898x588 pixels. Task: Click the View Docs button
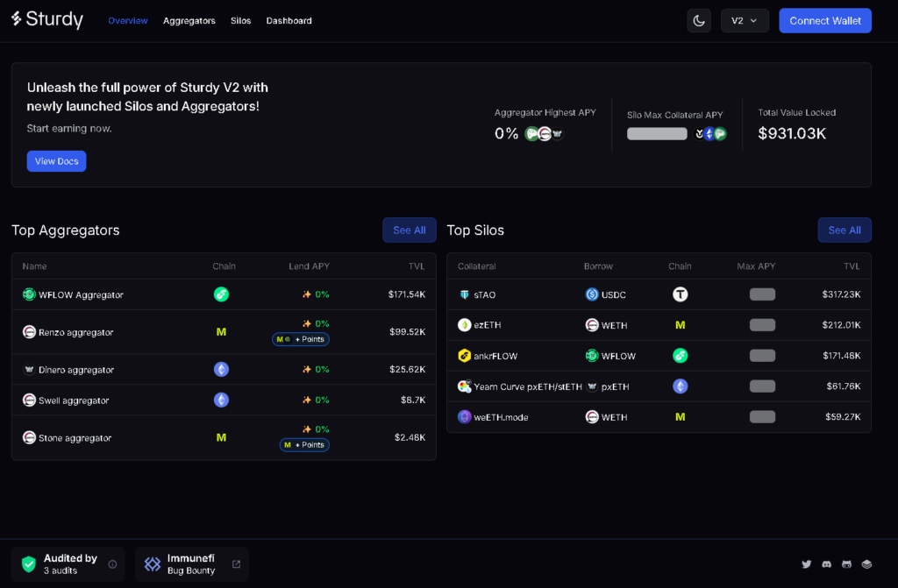[56, 160]
